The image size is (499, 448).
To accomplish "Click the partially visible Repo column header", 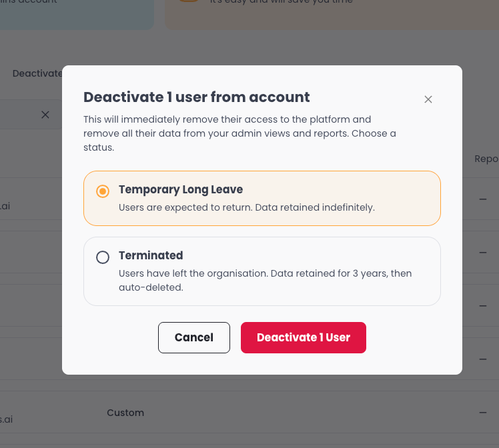I will (486, 159).
